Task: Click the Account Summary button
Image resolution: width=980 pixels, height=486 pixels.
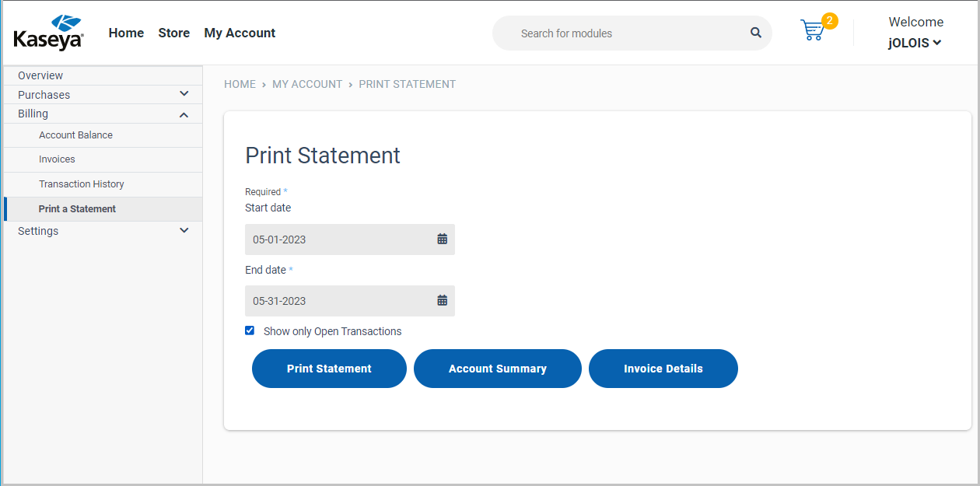Action: 497,368
